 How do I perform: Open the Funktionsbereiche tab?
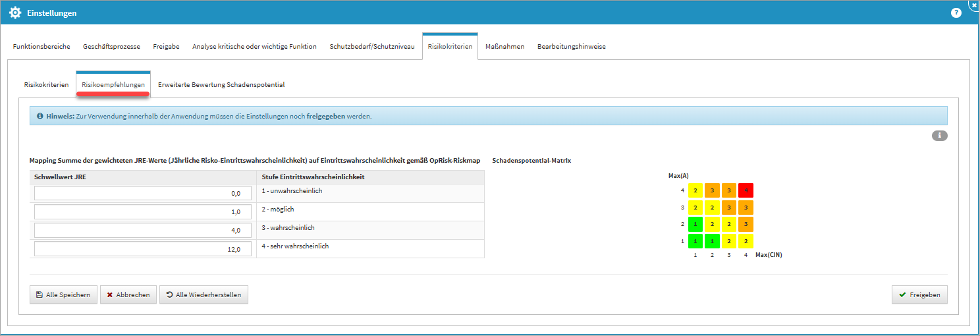coord(41,47)
